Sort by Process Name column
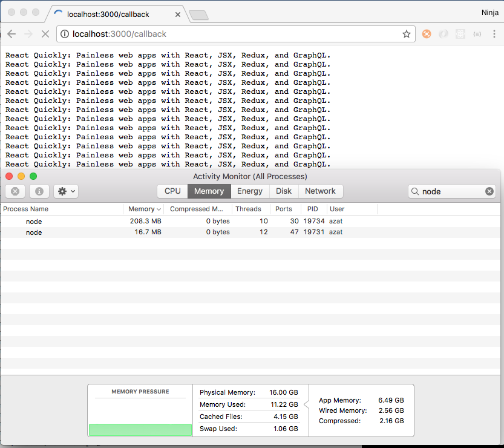The height and width of the screenshot is (448, 504). tap(62, 209)
